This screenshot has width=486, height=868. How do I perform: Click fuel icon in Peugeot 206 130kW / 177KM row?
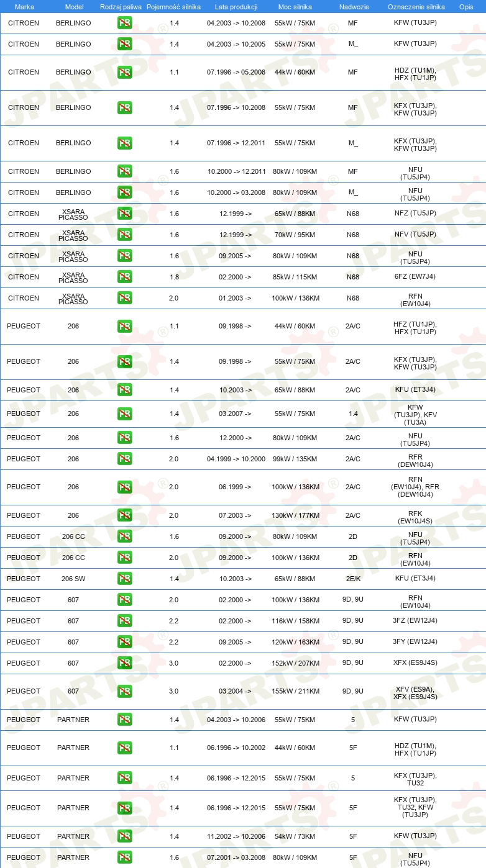(124, 515)
